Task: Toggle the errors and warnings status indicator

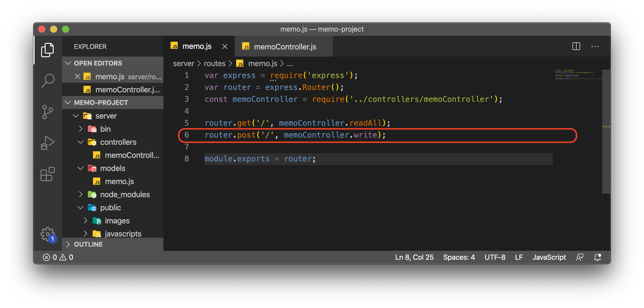Action: tap(58, 257)
